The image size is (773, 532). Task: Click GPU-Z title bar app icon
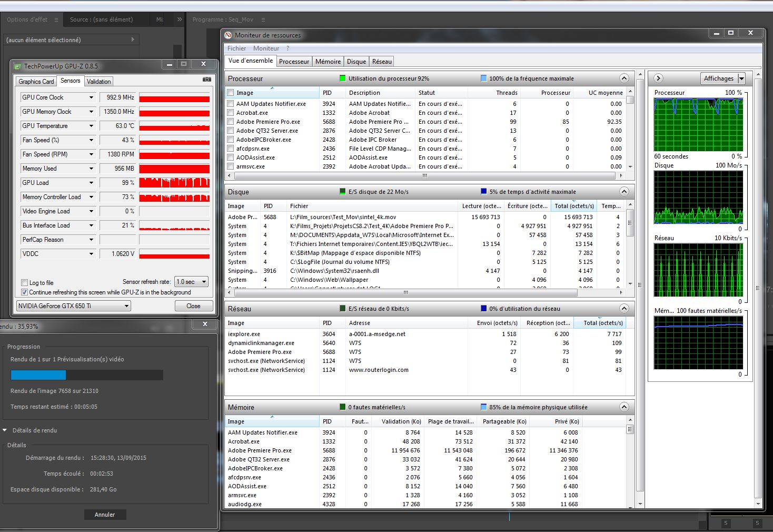tap(18, 66)
